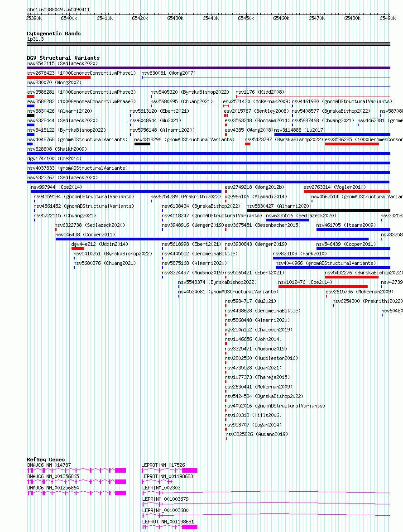Click esv2521430 (McKernan2009) label

[x=257, y=101]
